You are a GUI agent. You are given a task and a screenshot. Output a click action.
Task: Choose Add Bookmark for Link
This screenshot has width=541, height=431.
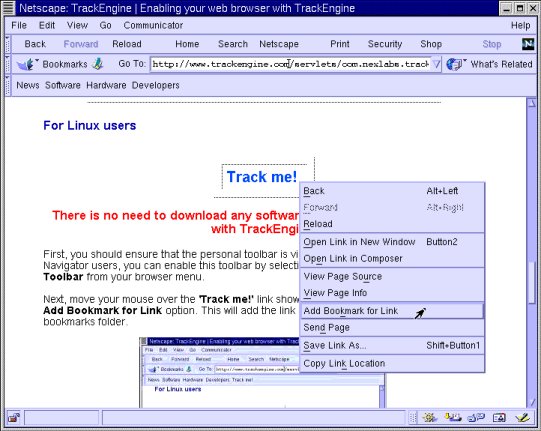coord(392,311)
